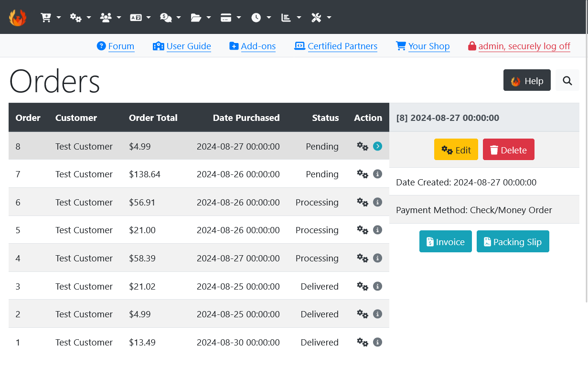Click the blue arrow icon for order 8
The image size is (588, 367).
pos(377,146)
